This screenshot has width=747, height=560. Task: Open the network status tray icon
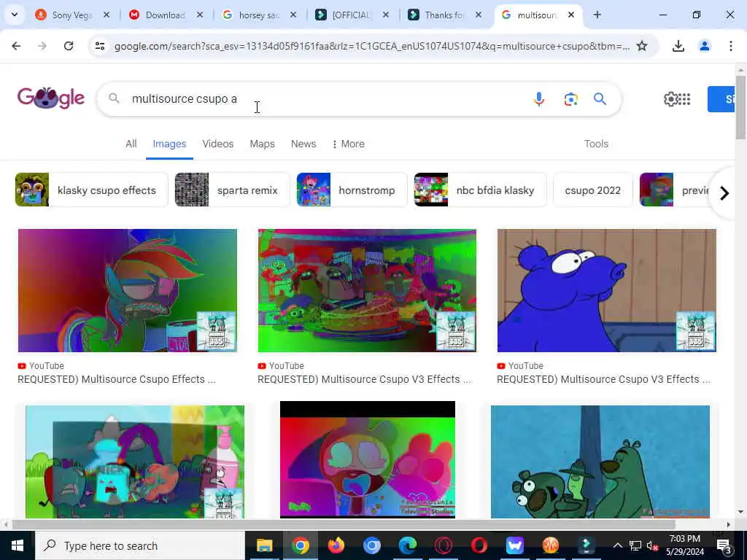635,545
